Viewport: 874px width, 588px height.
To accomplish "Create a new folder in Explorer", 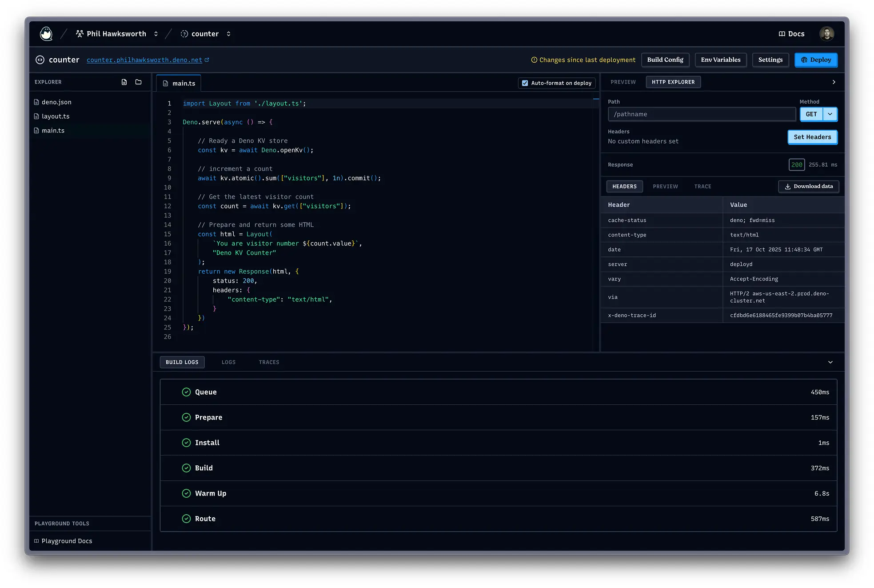I will 139,82.
